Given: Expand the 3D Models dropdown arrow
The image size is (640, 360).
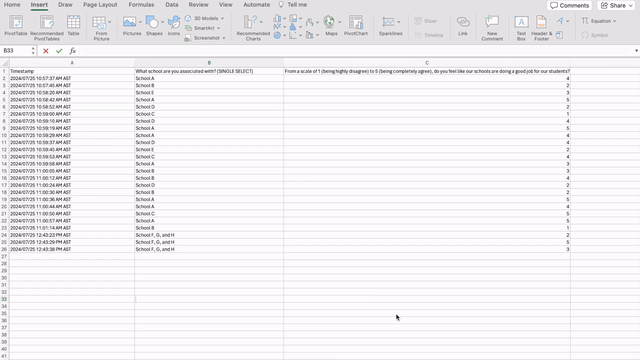Looking at the screenshot, I should click(x=222, y=18).
